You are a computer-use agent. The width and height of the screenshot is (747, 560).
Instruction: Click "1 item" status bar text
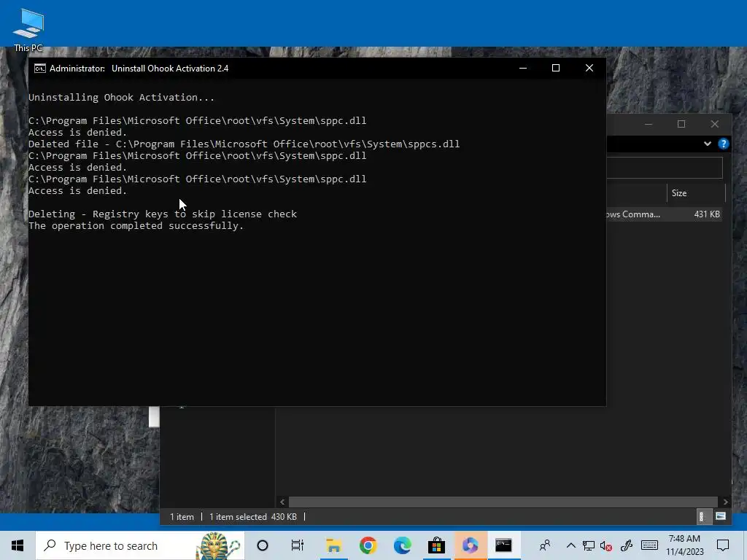tap(182, 517)
